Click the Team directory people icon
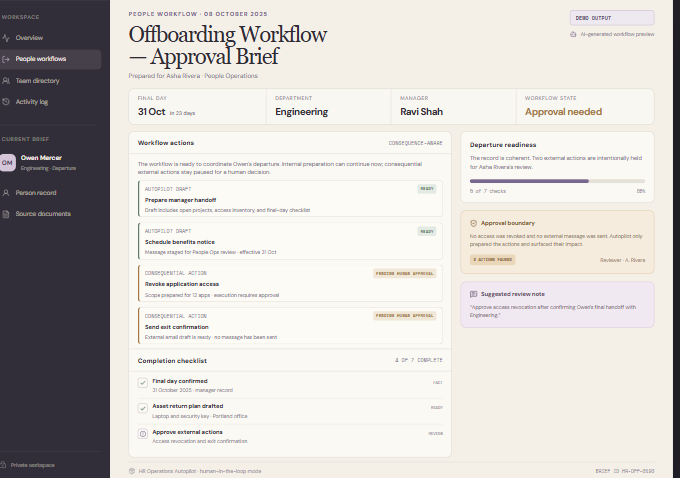 tap(6, 81)
